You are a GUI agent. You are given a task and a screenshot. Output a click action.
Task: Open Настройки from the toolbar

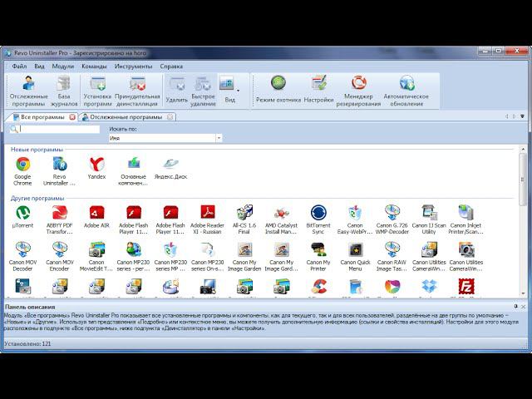[318, 89]
